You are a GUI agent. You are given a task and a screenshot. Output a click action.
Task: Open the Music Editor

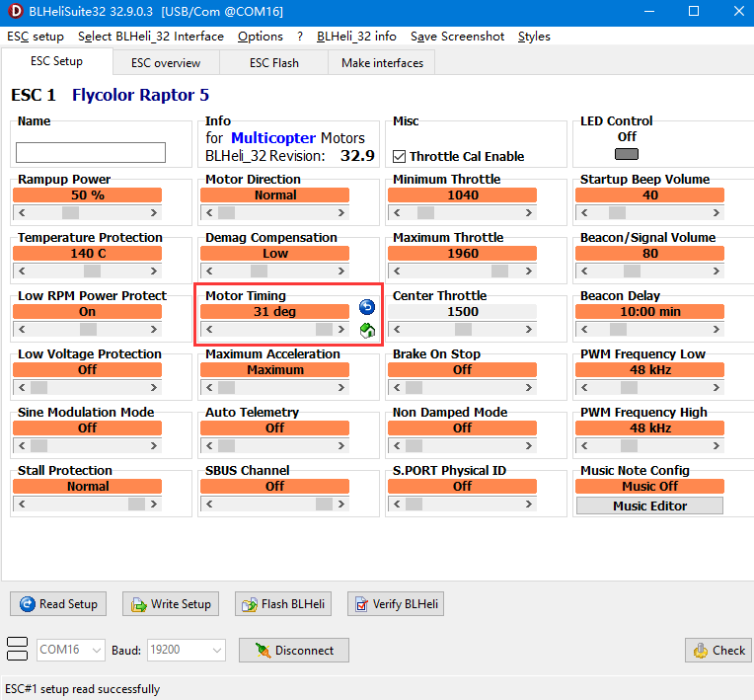pyautogui.click(x=649, y=506)
